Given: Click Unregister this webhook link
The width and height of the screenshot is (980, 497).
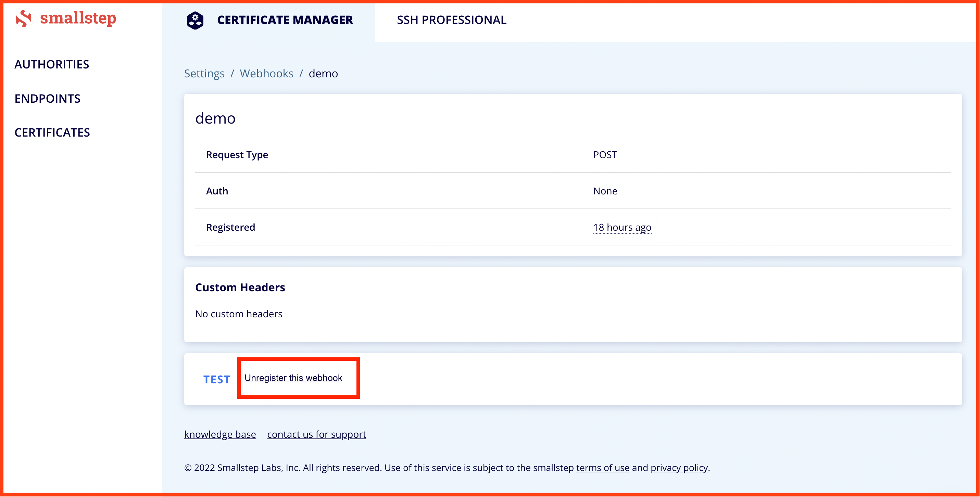Looking at the screenshot, I should (x=293, y=378).
